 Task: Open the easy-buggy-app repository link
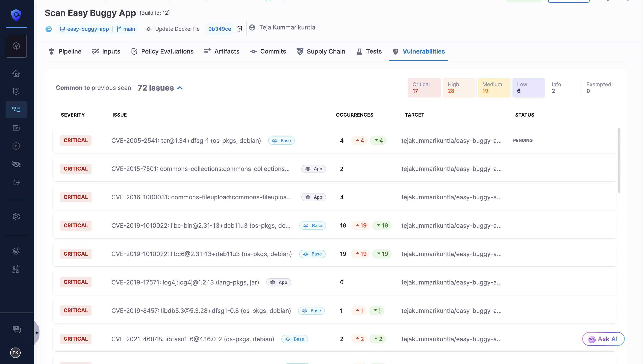click(x=88, y=29)
